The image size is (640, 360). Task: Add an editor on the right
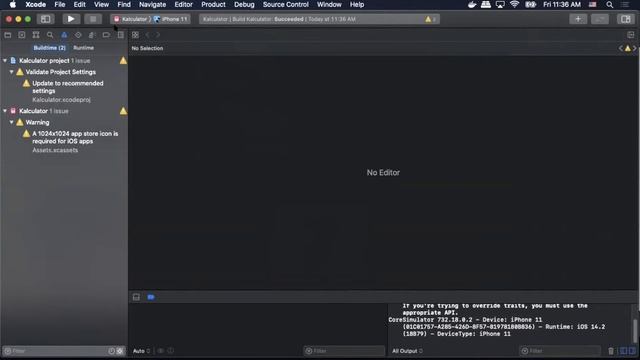point(631,35)
